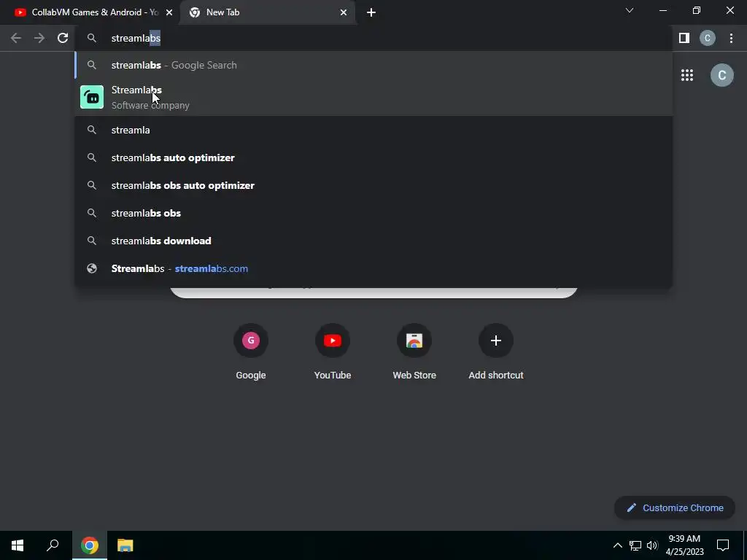Click the Chrome icon in the taskbar
The image size is (747, 560).
90,545
